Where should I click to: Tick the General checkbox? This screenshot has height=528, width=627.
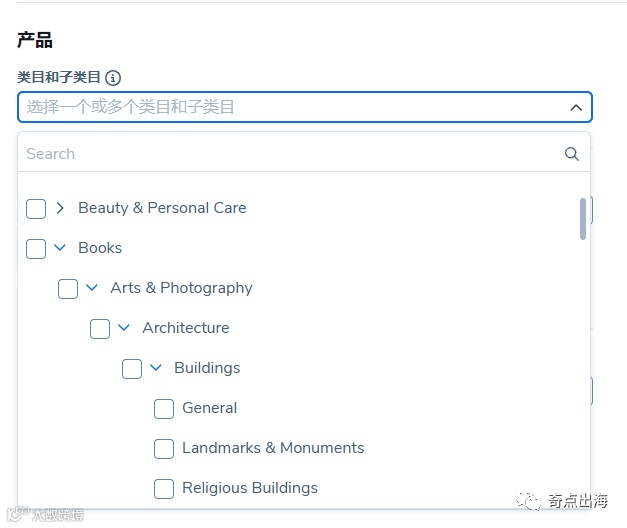tap(164, 409)
